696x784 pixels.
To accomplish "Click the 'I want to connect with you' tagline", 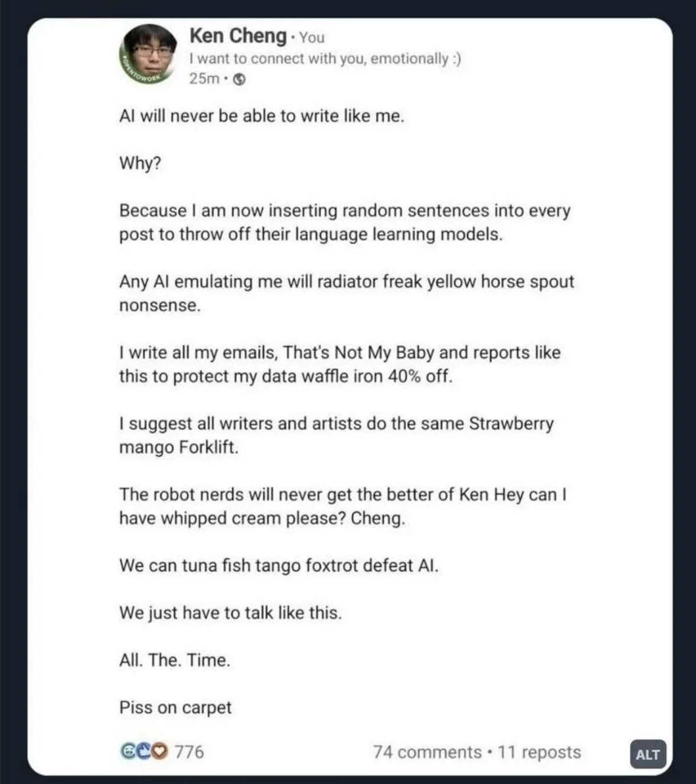I will (x=325, y=58).
